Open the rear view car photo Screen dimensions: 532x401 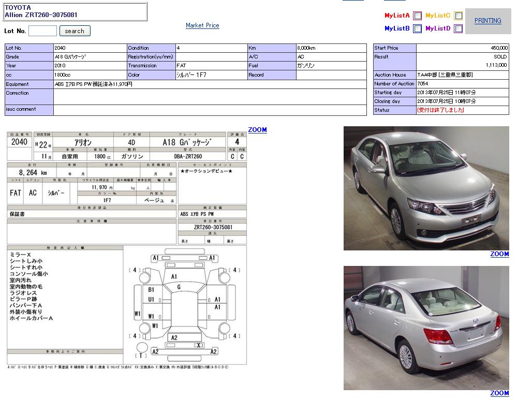(426, 328)
